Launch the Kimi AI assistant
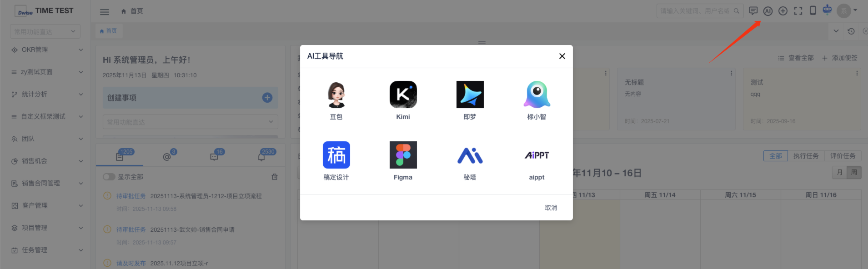Viewport: 868px width, 269px height. coord(403,95)
